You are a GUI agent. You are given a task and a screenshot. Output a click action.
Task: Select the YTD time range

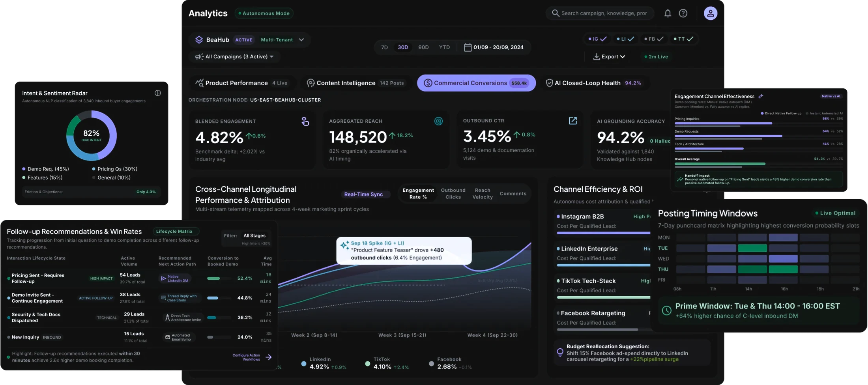444,47
